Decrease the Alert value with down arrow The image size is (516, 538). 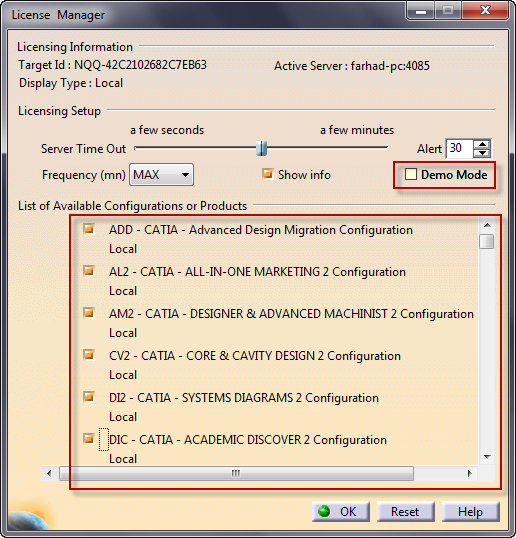click(x=483, y=153)
